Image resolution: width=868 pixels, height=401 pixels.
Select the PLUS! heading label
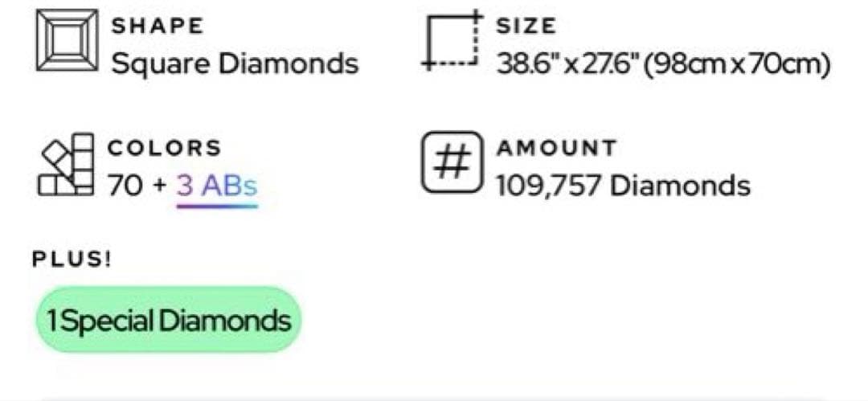(x=71, y=260)
